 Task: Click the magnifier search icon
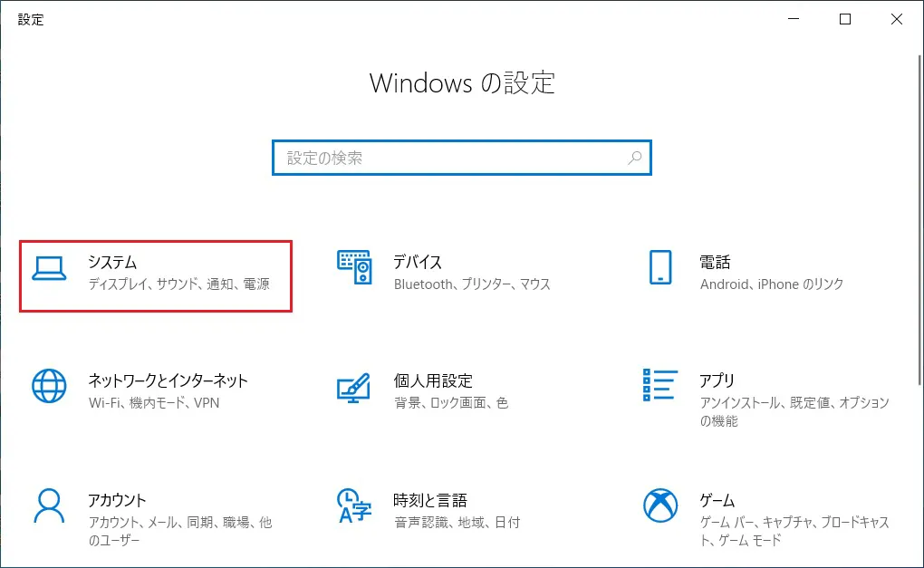[x=635, y=158]
